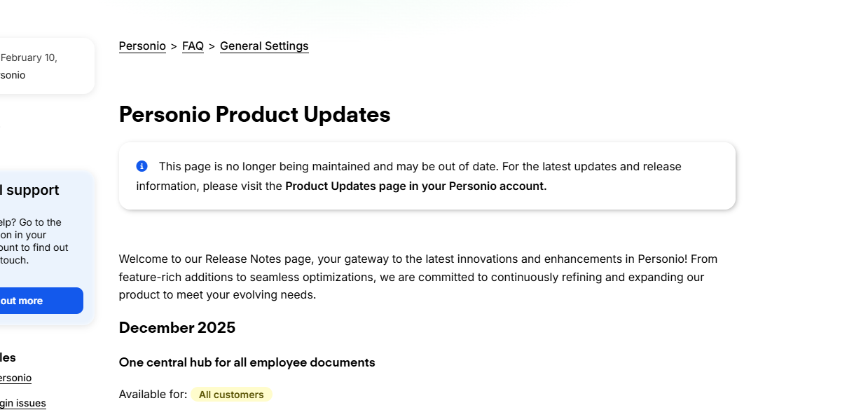This screenshot has height=410, width=868.
Task: Open the sidebar link ending in 'ersonio'
Action: 15,378
